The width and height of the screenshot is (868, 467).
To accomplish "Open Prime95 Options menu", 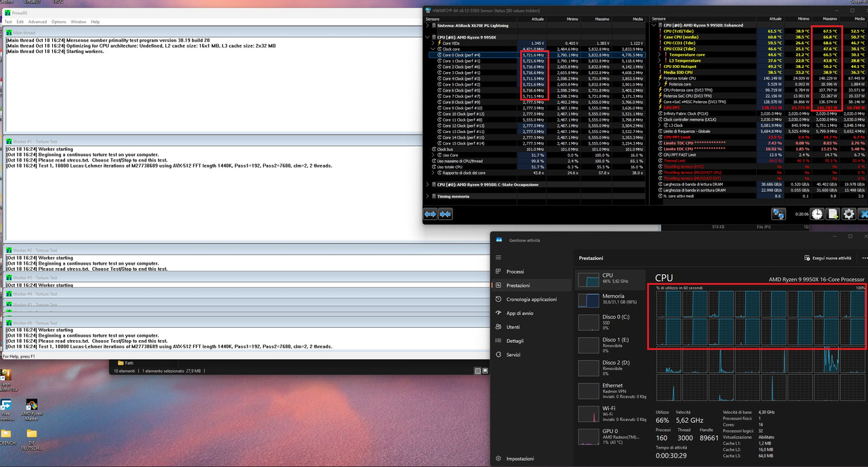I will (59, 22).
